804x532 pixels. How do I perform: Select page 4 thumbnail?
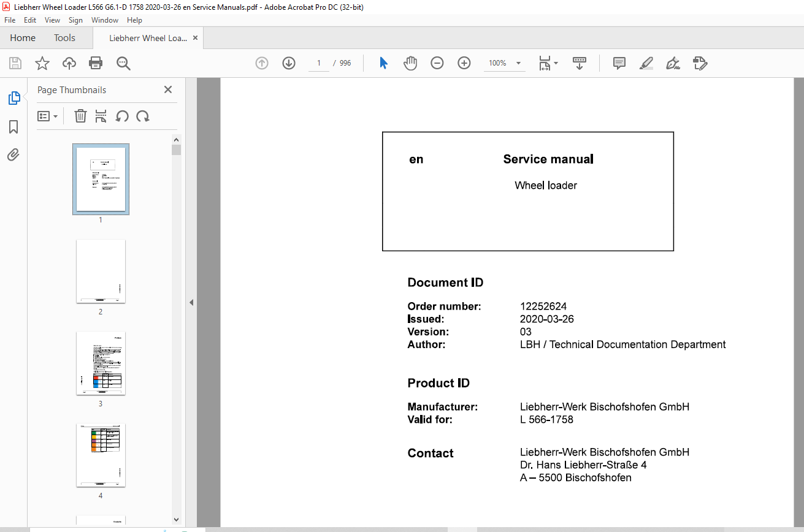pyautogui.click(x=101, y=455)
